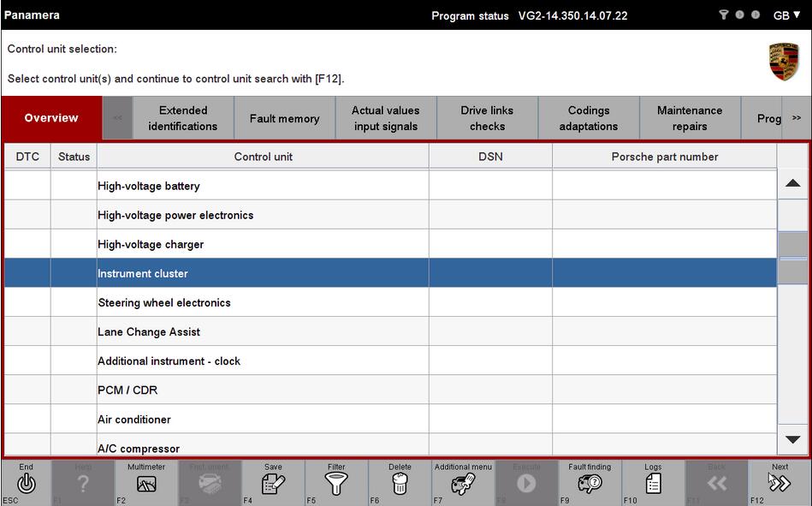Select the Lane Change Assist row

tap(390, 331)
